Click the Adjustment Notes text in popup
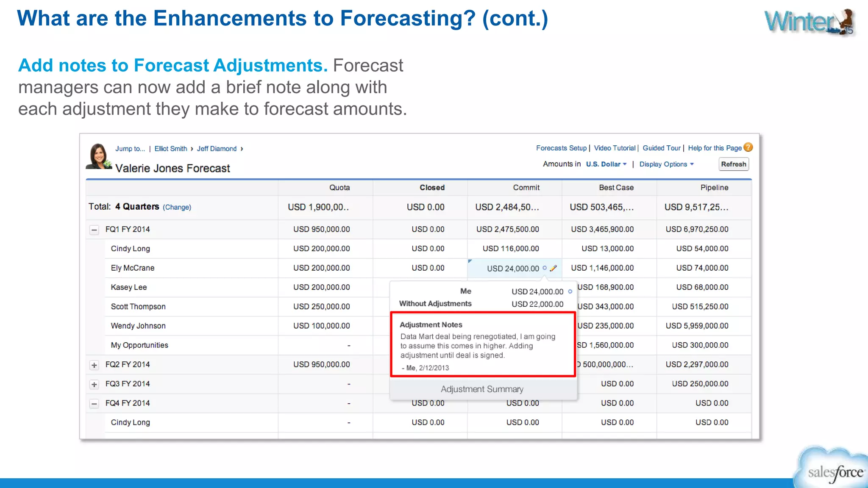This screenshot has height=488, width=868. [478, 346]
